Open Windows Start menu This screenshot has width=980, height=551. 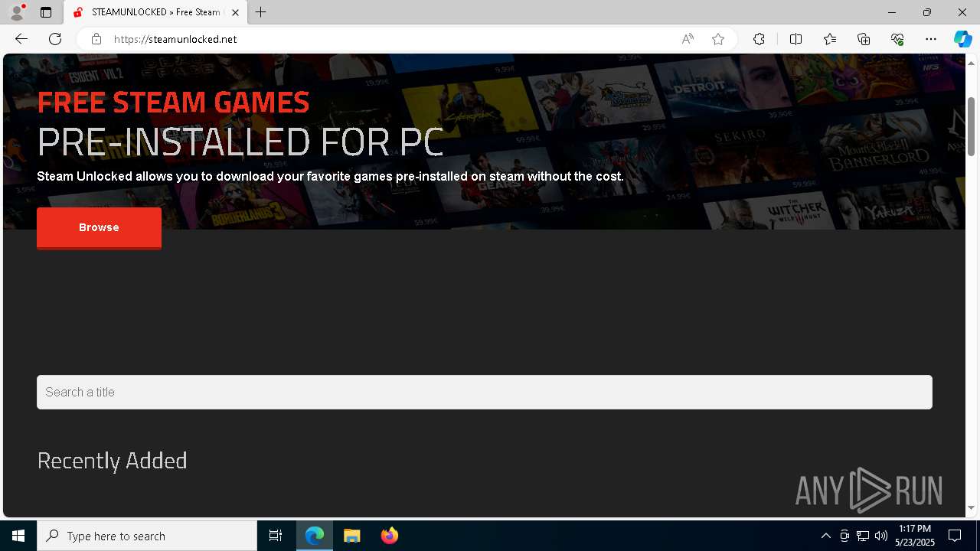pyautogui.click(x=18, y=536)
